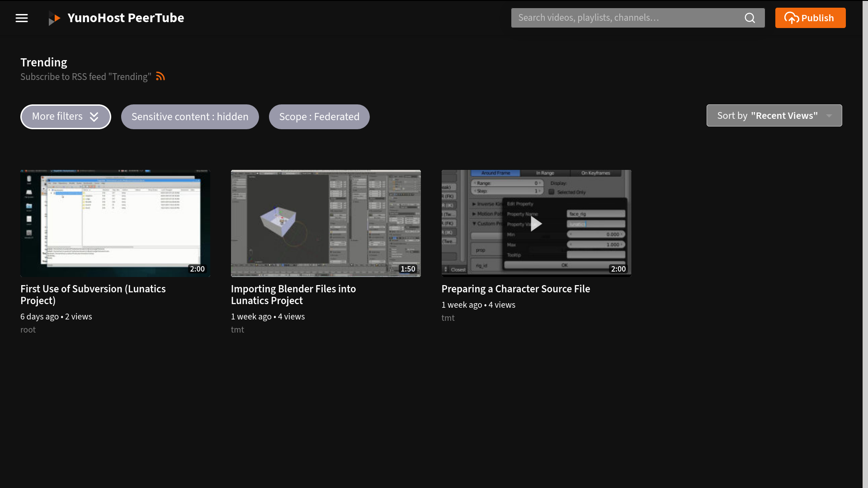Viewport: 868px width, 488px height.
Task: Subscribe via the Trending RSS feed icon
Action: (x=160, y=76)
